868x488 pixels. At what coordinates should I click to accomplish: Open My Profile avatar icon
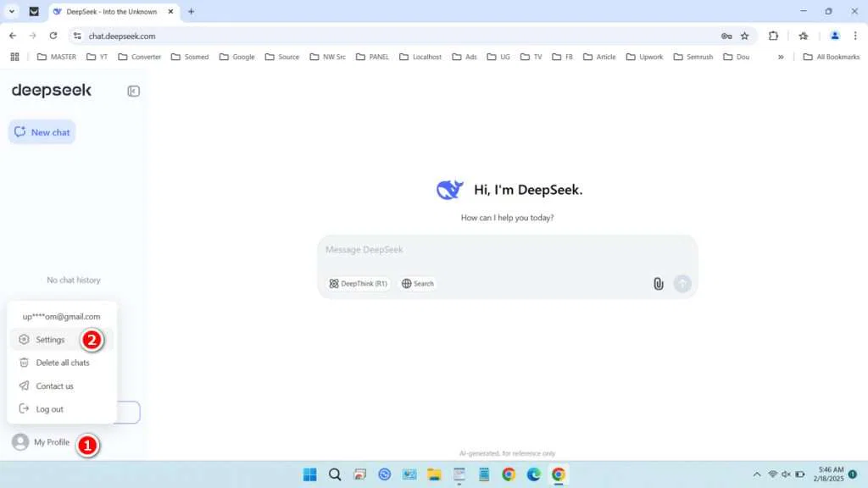(x=19, y=441)
